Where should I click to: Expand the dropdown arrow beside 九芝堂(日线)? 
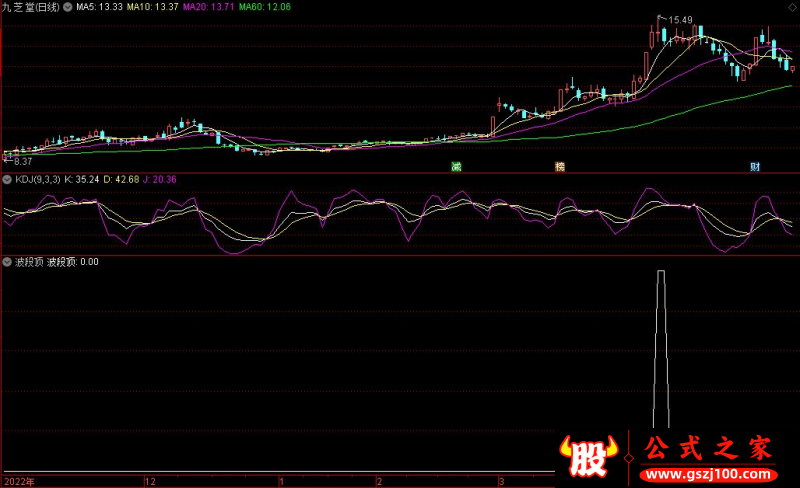coord(67,7)
